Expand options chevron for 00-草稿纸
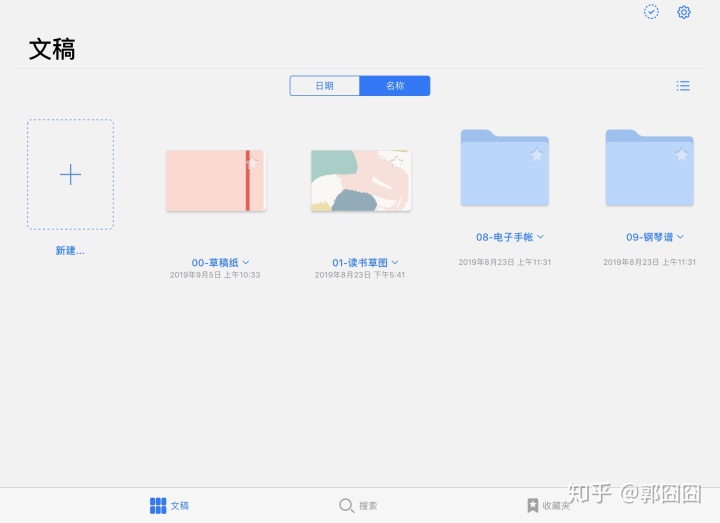The height and width of the screenshot is (523, 720). click(x=246, y=262)
